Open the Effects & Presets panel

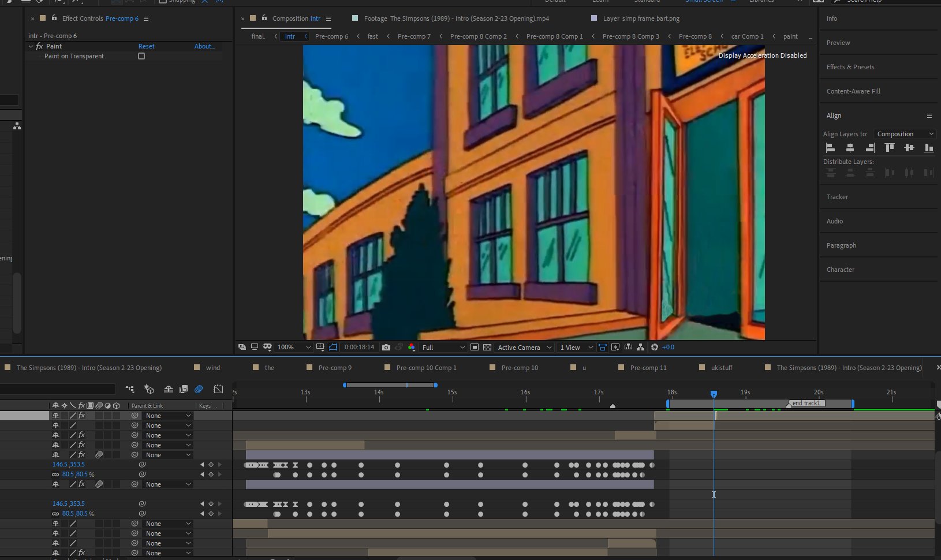tap(849, 66)
